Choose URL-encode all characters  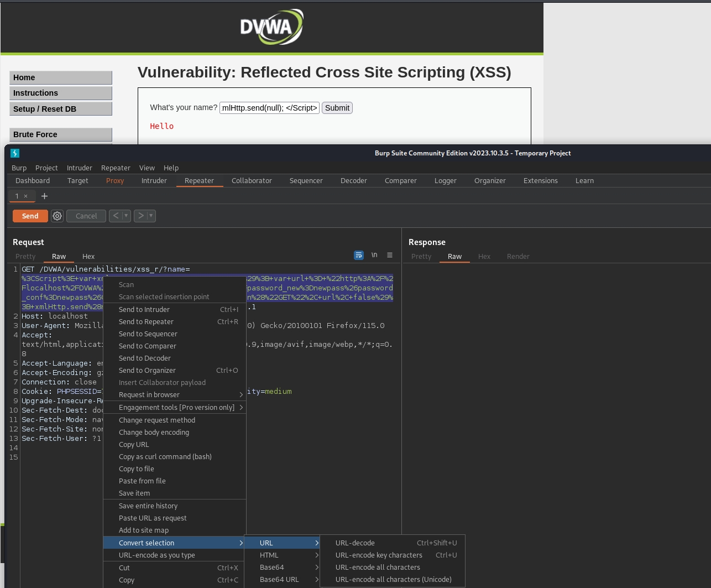point(378,567)
